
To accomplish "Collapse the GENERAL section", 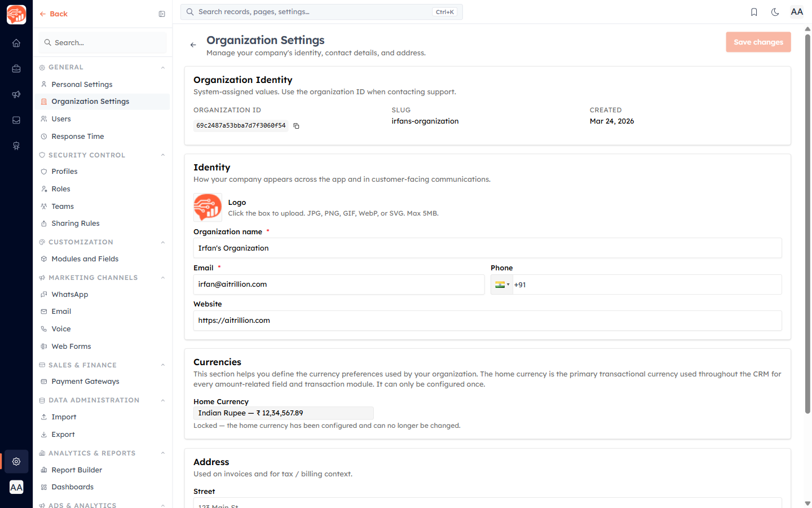I will (163, 68).
